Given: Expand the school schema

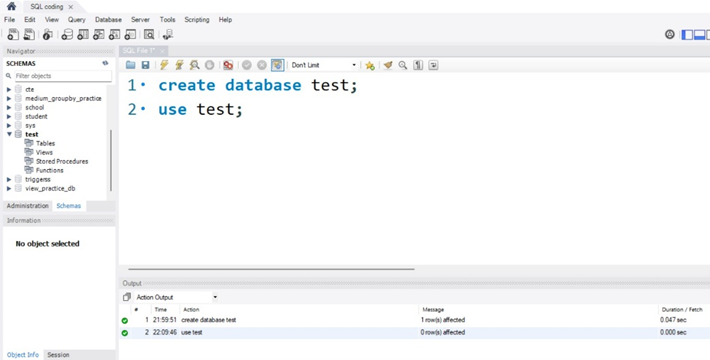Looking at the screenshot, I should point(9,107).
